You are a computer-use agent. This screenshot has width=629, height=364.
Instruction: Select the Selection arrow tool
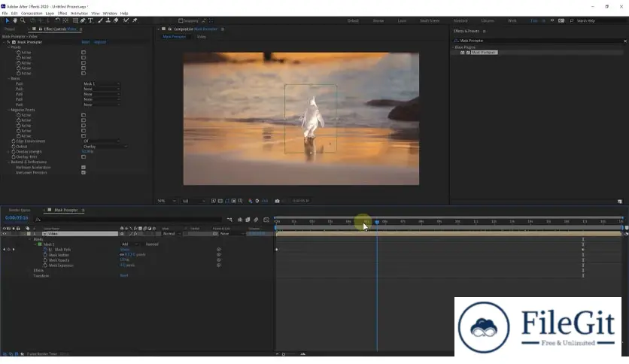click(x=8, y=20)
